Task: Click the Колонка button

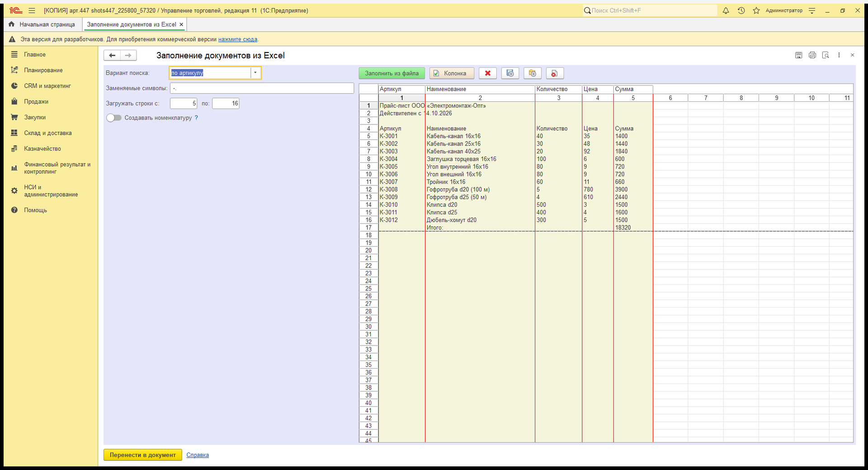Action: [452, 73]
